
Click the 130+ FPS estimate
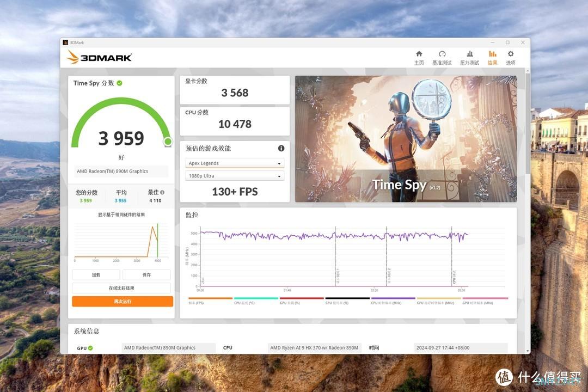[x=235, y=192]
